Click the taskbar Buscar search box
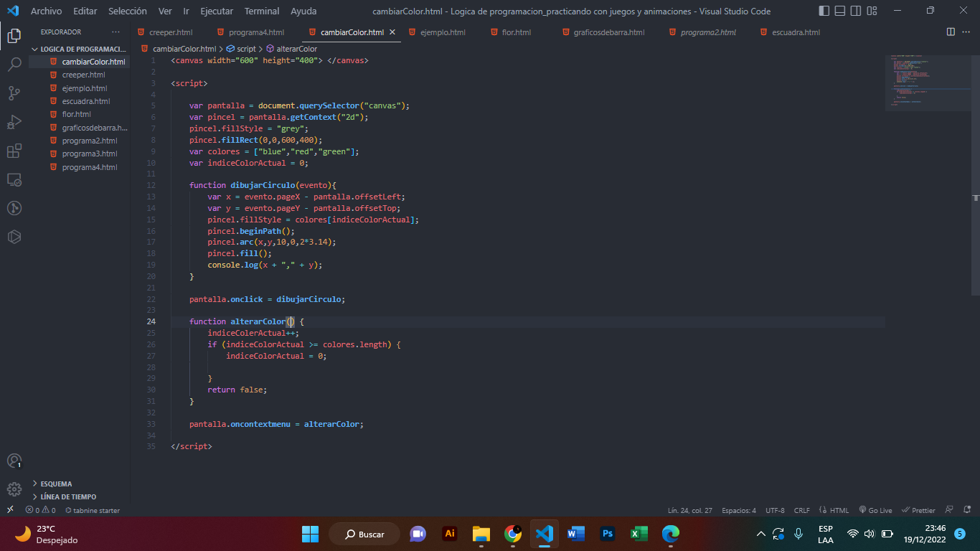Viewport: 980px width, 551px height. tap(364, 534)
